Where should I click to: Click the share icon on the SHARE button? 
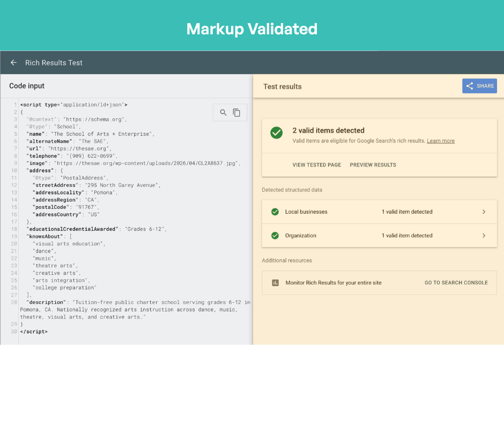[470, 86]
